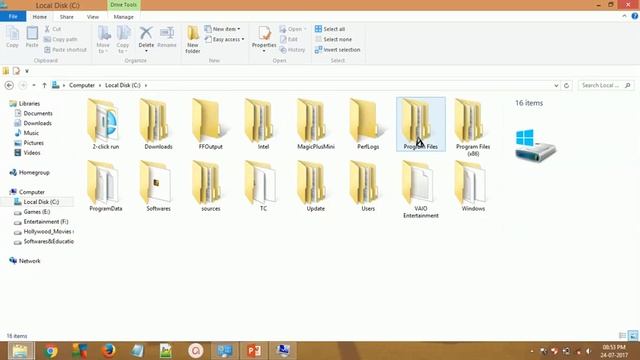Screen dimensions: 640x360
Task: Select Music in the navigation pane
Action: click(x=31, y=133)
